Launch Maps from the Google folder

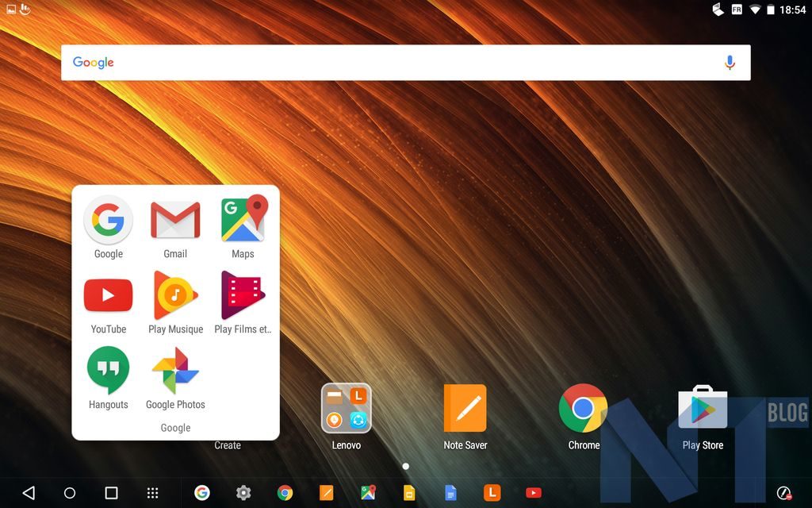(x=244, y=219)
